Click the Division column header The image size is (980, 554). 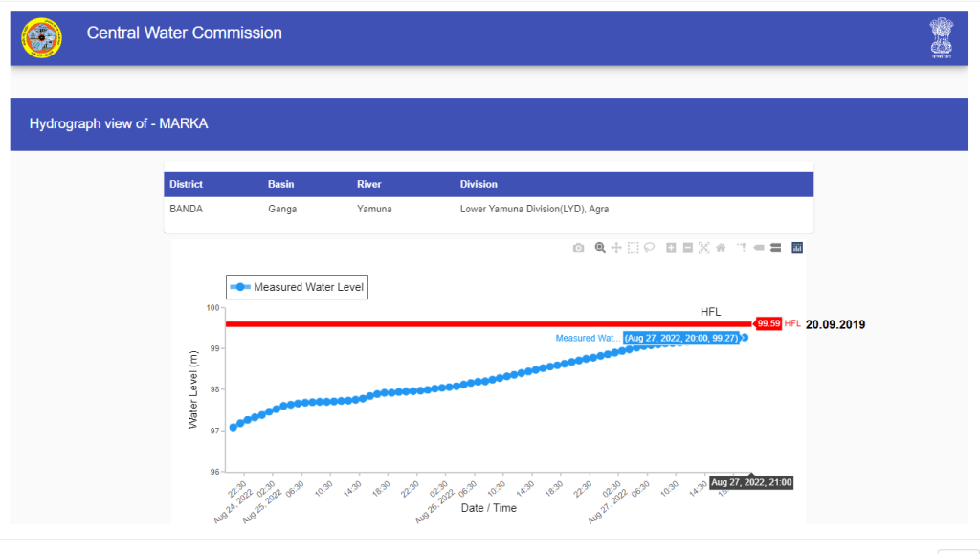[479, 184]
